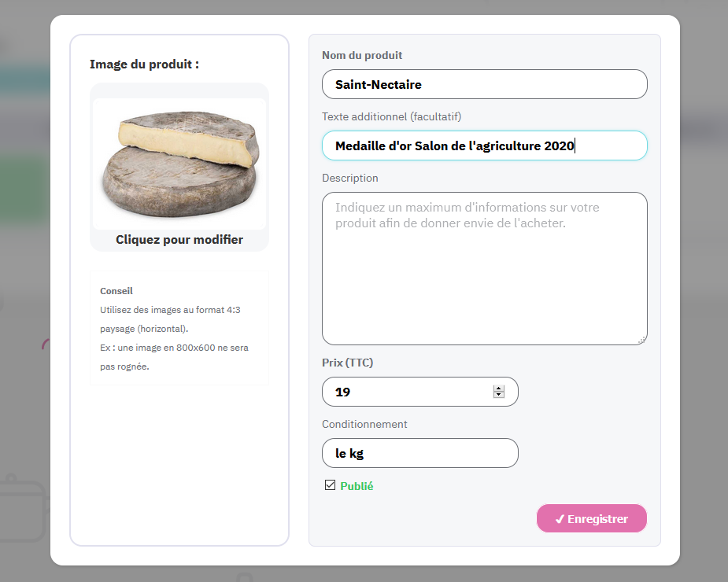This screenshot has width=728, height=582.
Task: Click the Saint-Nectaire cheese product image
Action: tap(179, 163)
